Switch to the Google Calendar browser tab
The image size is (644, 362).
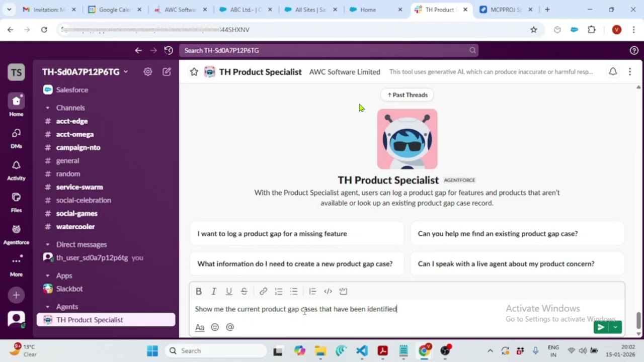[115, 10]
